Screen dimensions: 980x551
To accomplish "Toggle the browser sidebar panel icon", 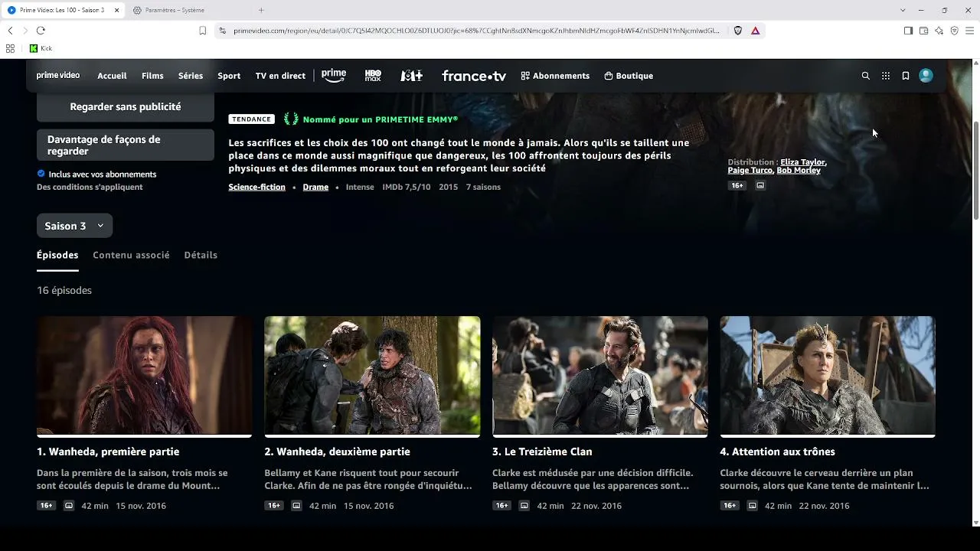I will click(908, 31).
